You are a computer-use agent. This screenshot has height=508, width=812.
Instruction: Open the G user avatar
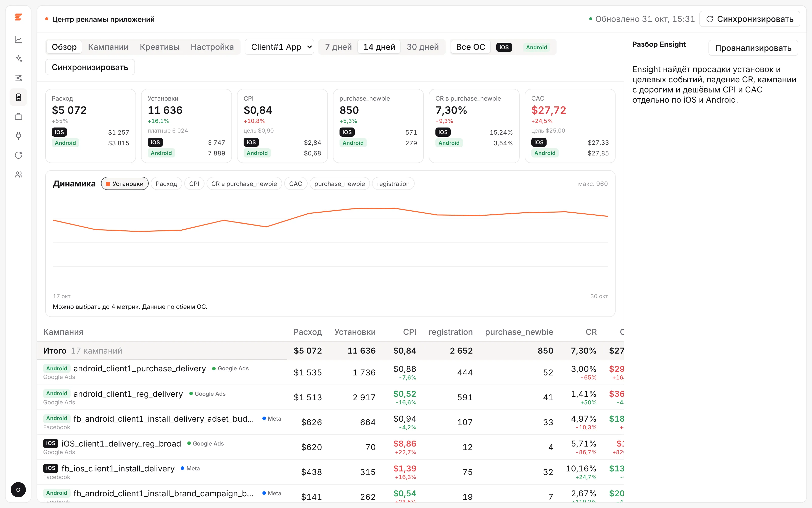click(18, 490)
